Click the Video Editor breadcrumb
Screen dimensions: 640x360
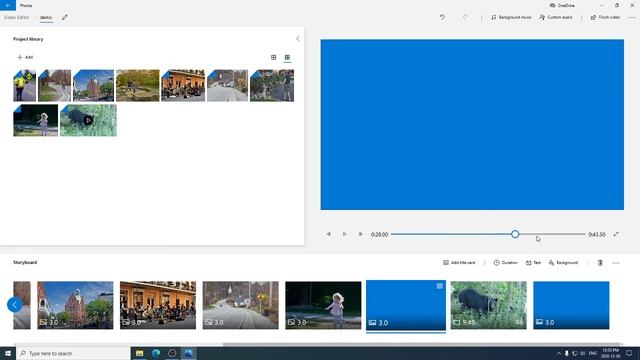point(16,18)
